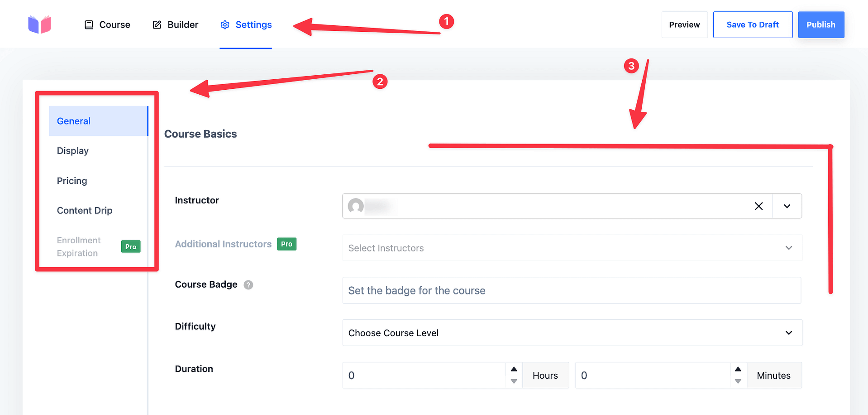
Task: Open the Course tab
Action: [x=107, y=25]
